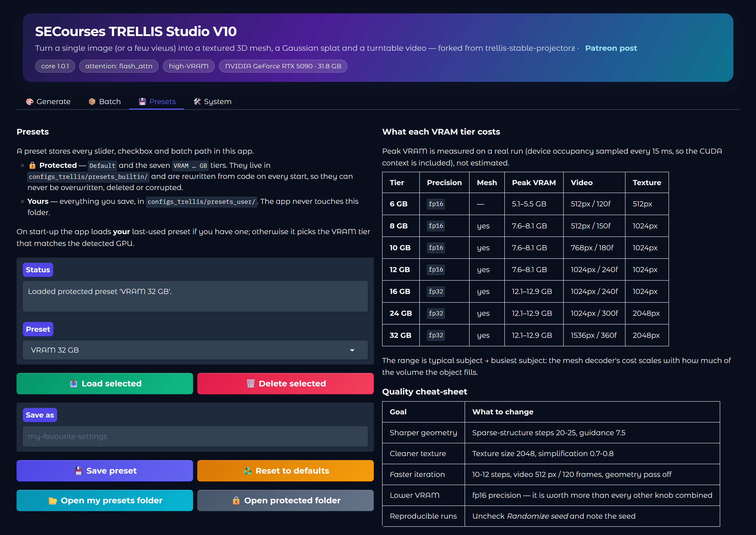Click the 'Lower VRAM' goal cell
Screen dimensions: 756x535
tap(423, 495)
